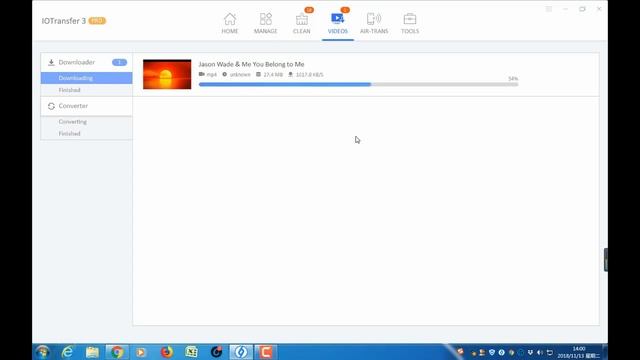Launch Internet Explorer from the taskbar
The height and width of the screenshot is (360, 640).
coord(67,352)
